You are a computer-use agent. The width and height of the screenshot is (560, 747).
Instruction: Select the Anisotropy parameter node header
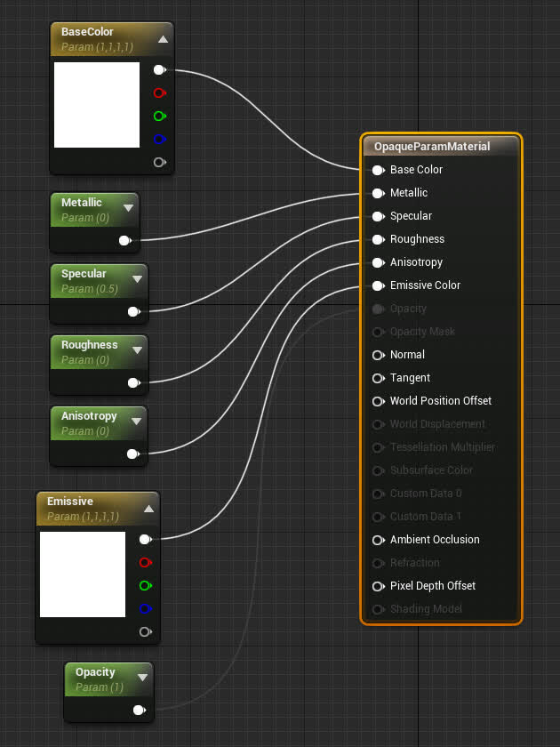[89, 416]
